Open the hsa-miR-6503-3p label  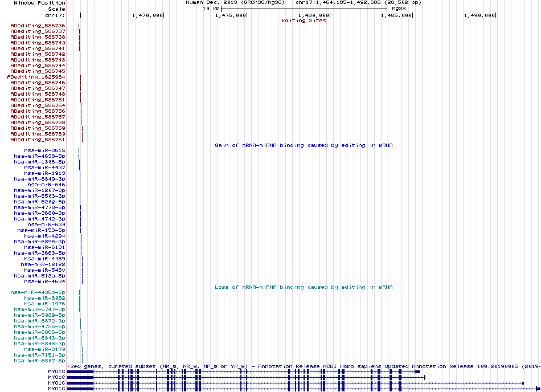pos(39,196)
